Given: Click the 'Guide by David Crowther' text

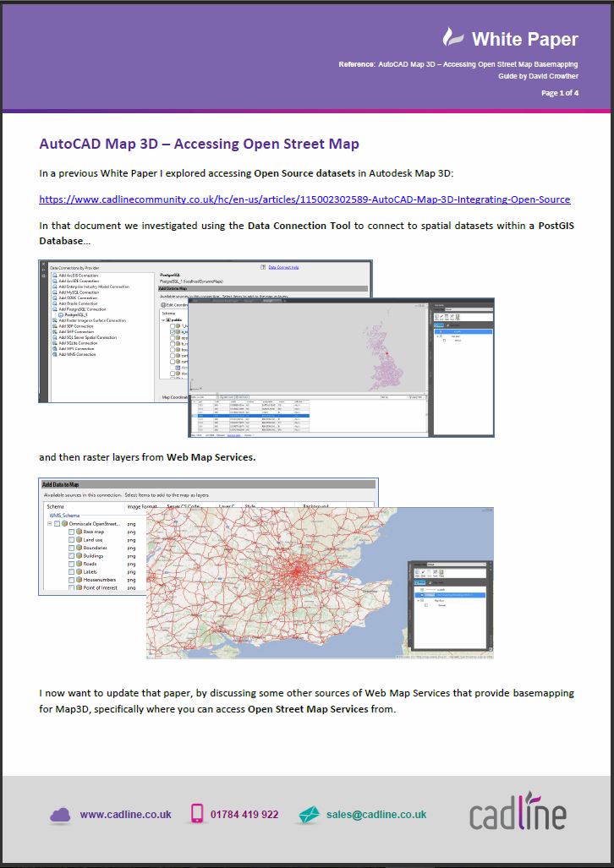Looking at the screenshot, I should 538,76.
